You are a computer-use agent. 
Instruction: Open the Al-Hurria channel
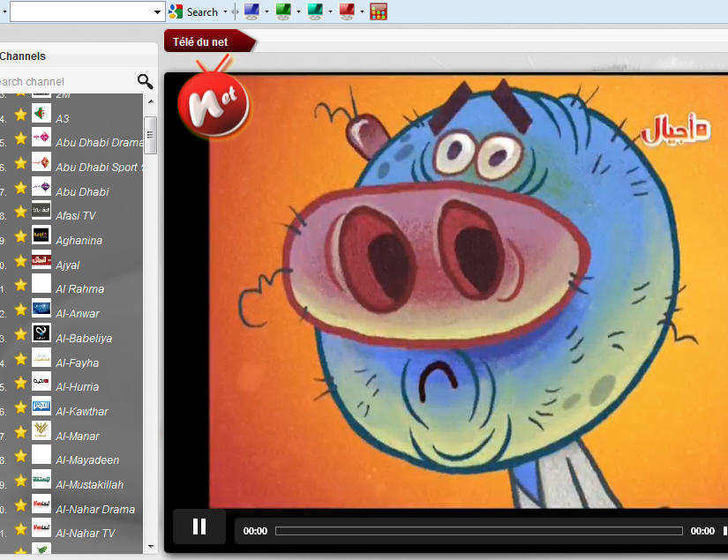click(x=77, y=387)
